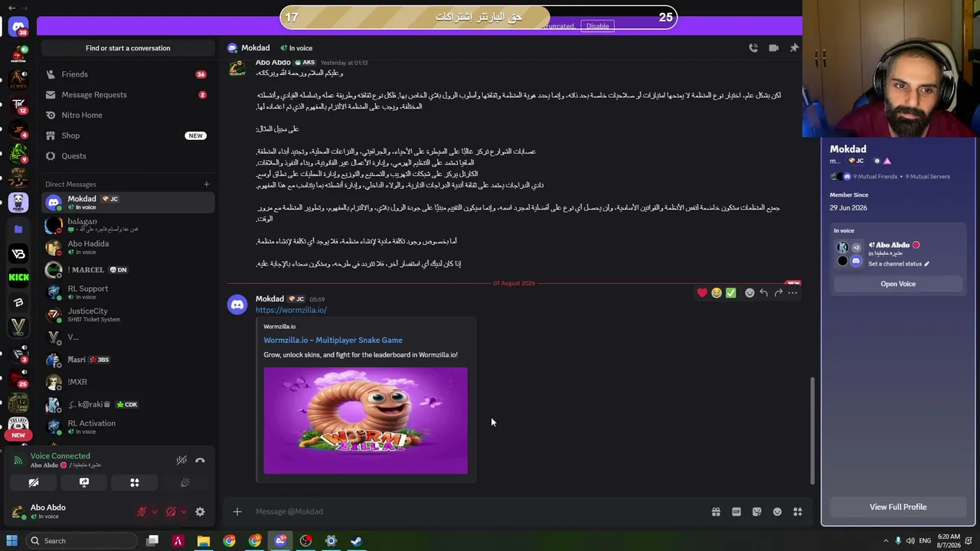This screenshot has width=980, height=551.
Task: Click View Full Profile button
Action: pos(898,507)
